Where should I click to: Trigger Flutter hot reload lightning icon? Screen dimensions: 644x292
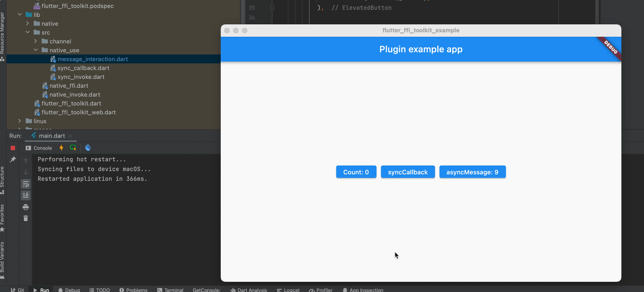61,148
